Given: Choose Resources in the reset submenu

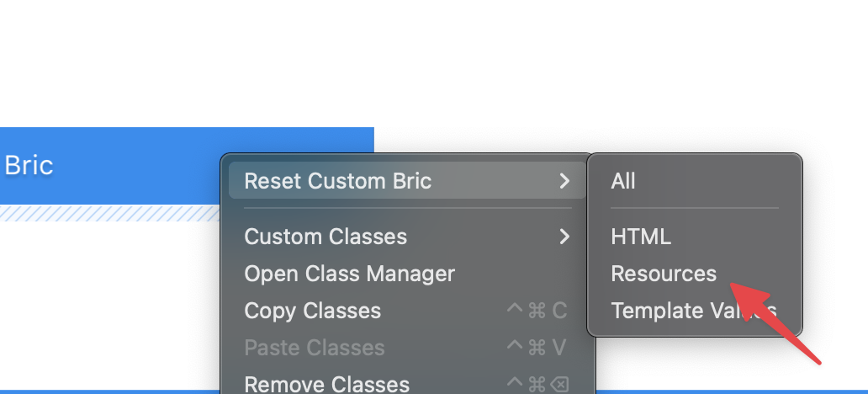Looking at the screenshot, I should click(664, 274).
